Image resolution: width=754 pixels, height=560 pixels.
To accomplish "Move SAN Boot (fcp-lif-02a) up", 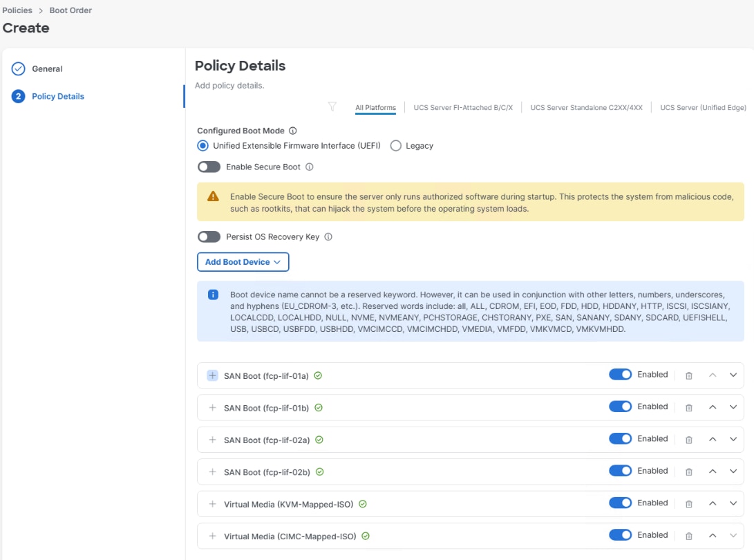I will [x=713, y=439].
